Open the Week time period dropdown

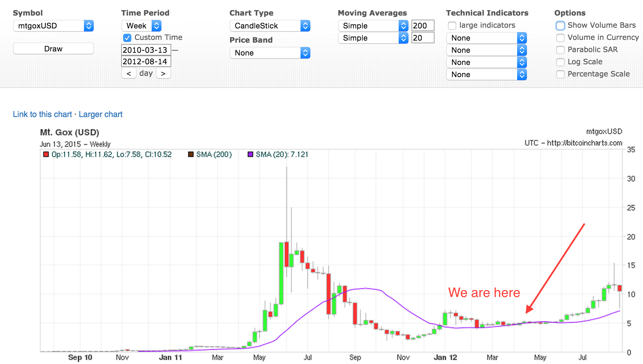(141, 26)
